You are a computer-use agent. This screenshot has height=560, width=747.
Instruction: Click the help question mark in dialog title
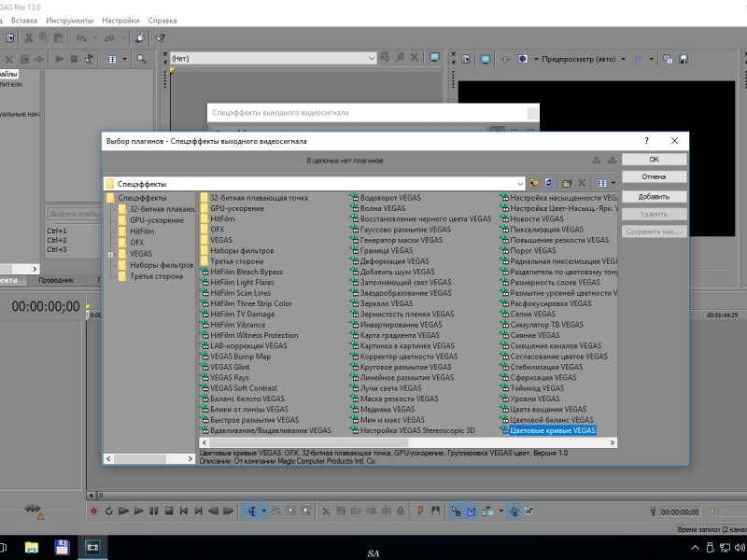(646, 141)
